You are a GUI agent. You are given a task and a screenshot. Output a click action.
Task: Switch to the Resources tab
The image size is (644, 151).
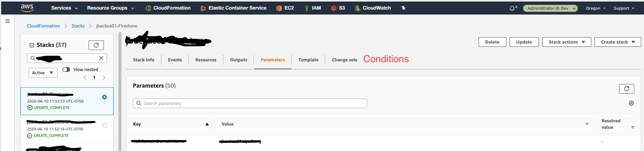tap(206, 60)
